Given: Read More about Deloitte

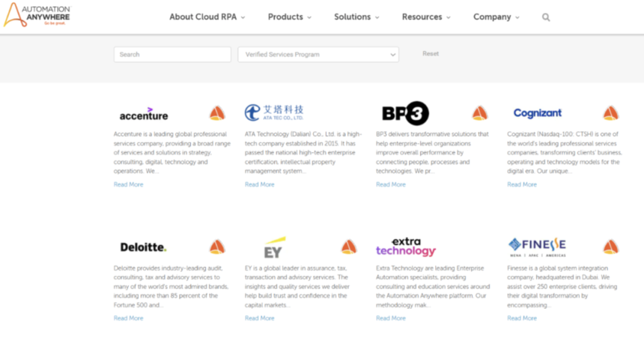Looking at the screenshot, I should point(129,318).
